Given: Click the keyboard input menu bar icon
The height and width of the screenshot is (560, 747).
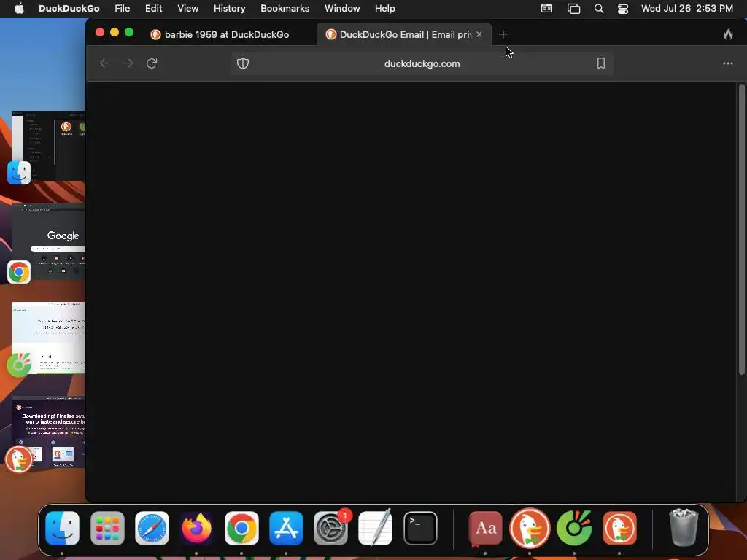Looking at the screenshot, I should (546, 9).
